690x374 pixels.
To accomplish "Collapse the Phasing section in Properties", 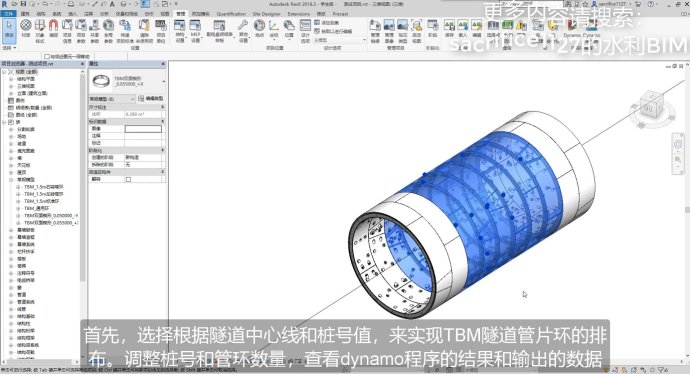I will pyautogui.click(x=163, y=150).
